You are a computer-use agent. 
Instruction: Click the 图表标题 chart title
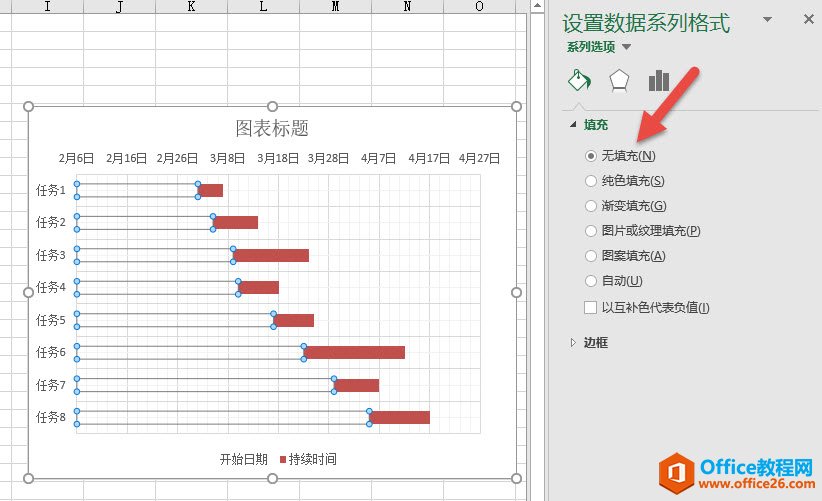click(272, 128)
